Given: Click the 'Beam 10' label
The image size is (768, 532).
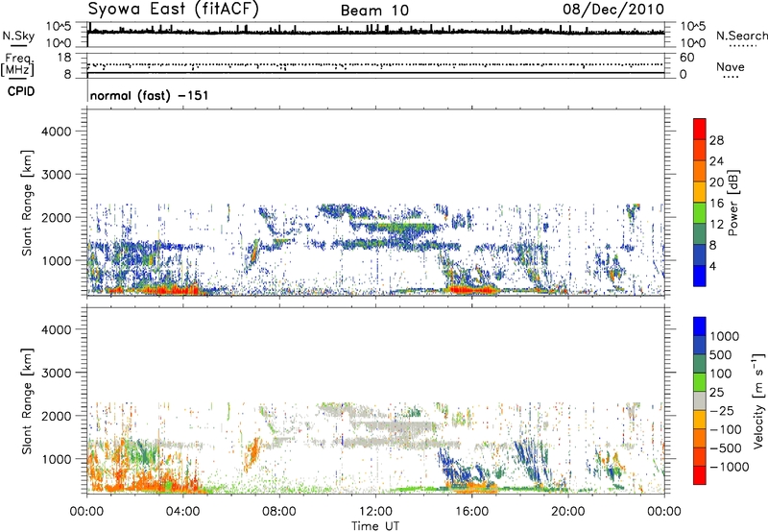Looking at the screenshot, I should [374, 11].
